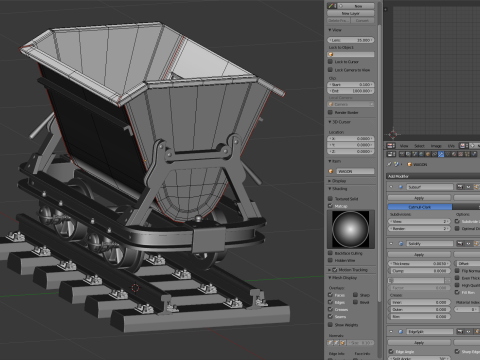Open the Add Modifier dropdown
Viewport: 480px width, 360px height.
pos(433,176)
